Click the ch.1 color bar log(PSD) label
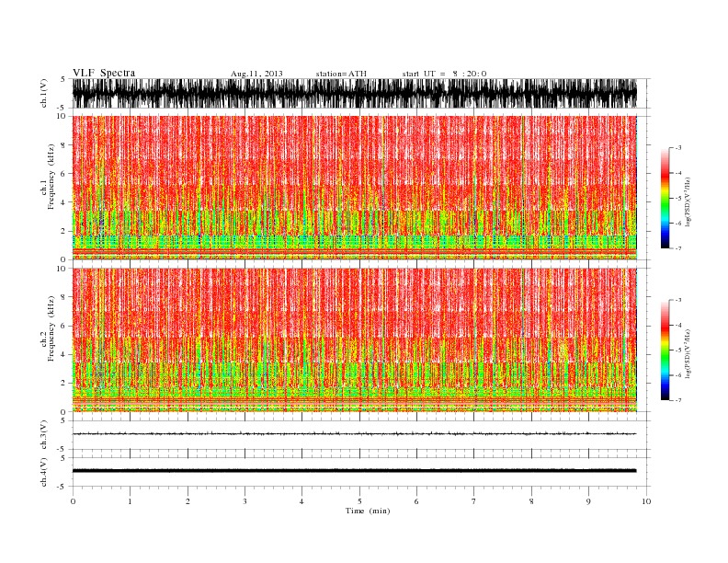Image resolution: width=728 pixels, height=563 pixels. tap(688, 201)
